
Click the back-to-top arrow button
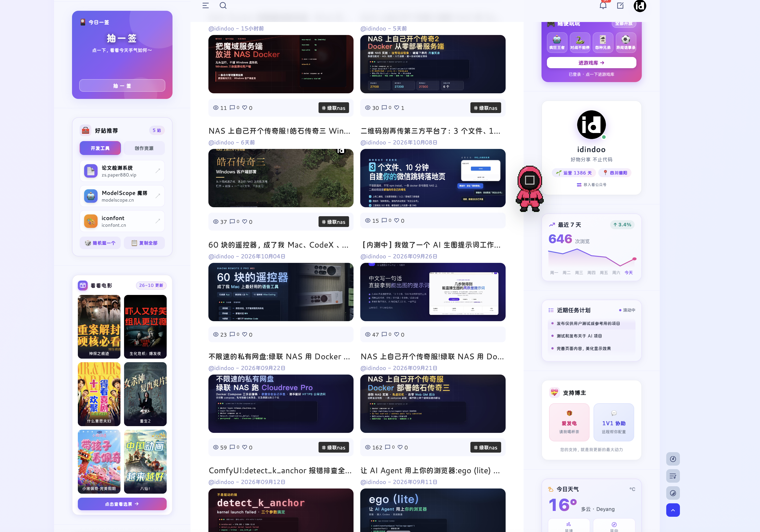(673, 510)
